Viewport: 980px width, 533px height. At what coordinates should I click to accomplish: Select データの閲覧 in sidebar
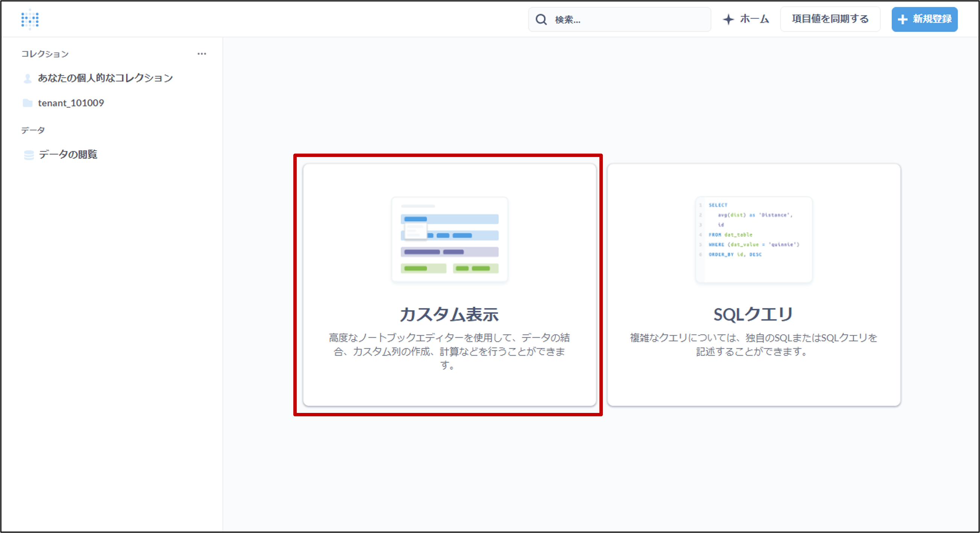[x=68, y=154]
